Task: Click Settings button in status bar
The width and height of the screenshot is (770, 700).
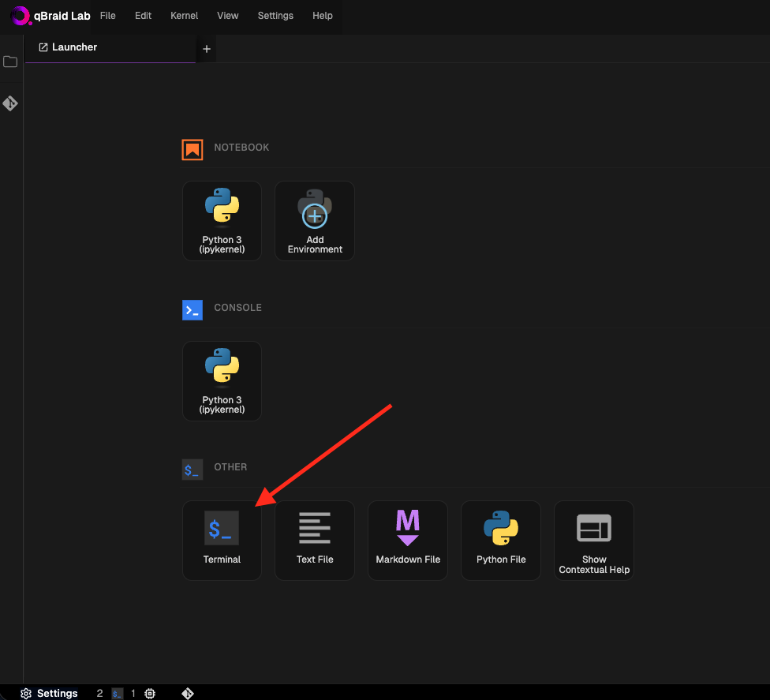Action: coord(49,693)
